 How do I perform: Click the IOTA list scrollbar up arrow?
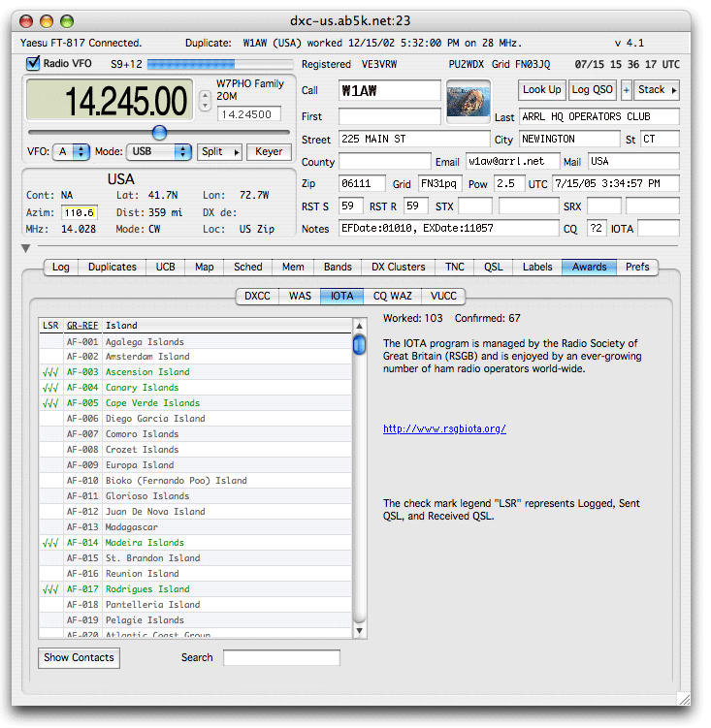[x=360, y=327]
